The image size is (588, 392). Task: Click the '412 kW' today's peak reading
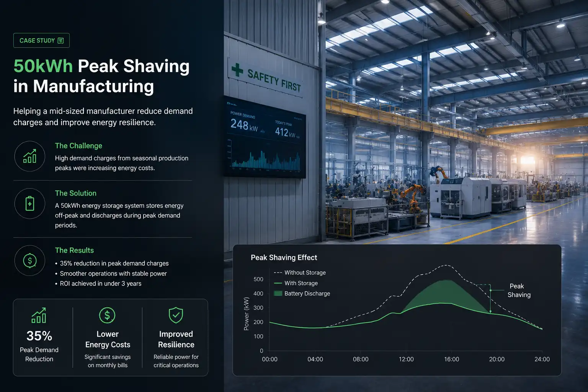tap(286, 132)
